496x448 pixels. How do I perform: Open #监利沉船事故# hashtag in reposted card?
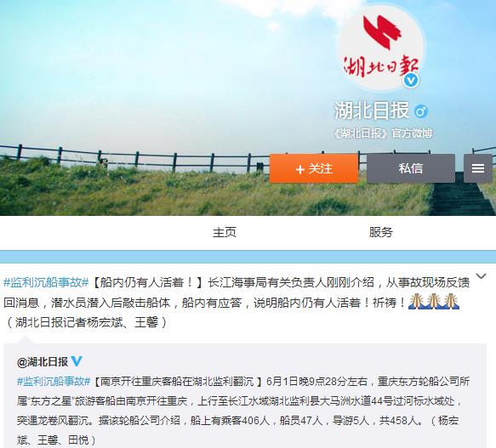[x=54, y=382]
